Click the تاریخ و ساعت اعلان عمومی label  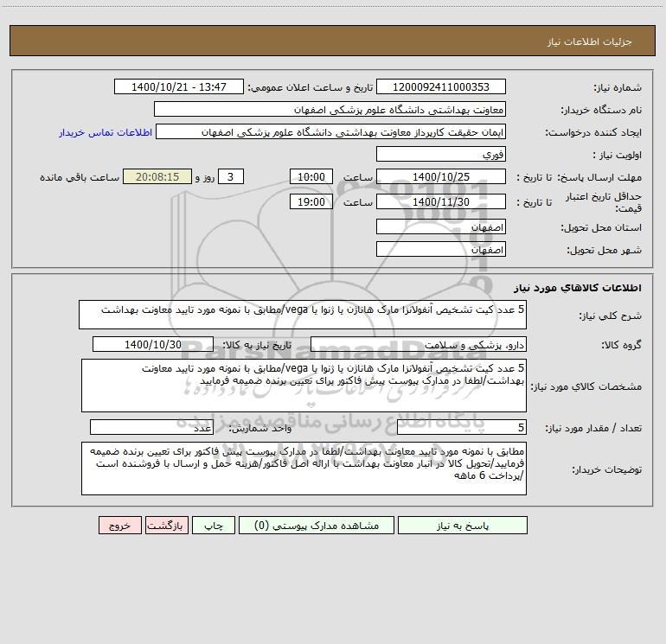(310, 87)
